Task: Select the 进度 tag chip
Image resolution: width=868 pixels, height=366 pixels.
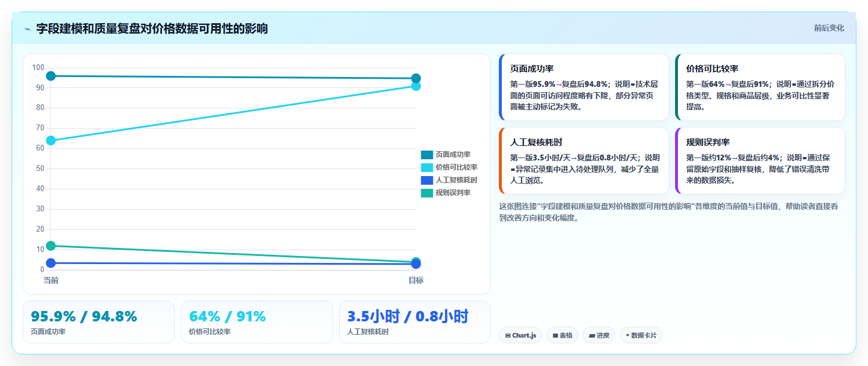Action: [599, 335]
